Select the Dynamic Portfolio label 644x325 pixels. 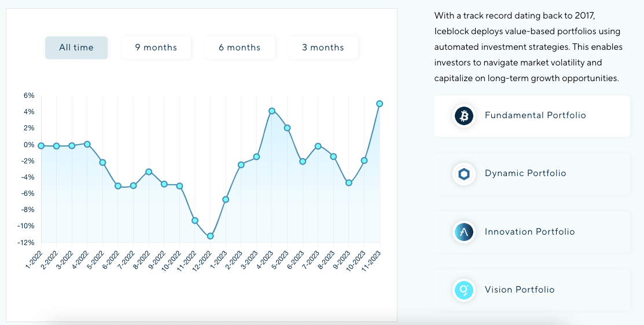(525, 174)
